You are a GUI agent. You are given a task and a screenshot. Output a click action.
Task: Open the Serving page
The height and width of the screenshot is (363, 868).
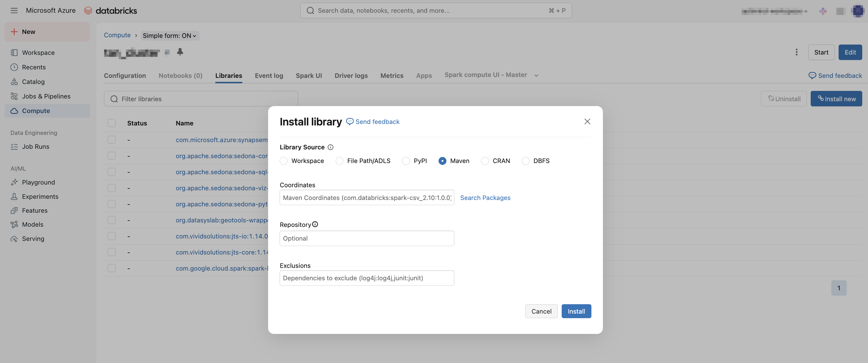click(33, 238)
